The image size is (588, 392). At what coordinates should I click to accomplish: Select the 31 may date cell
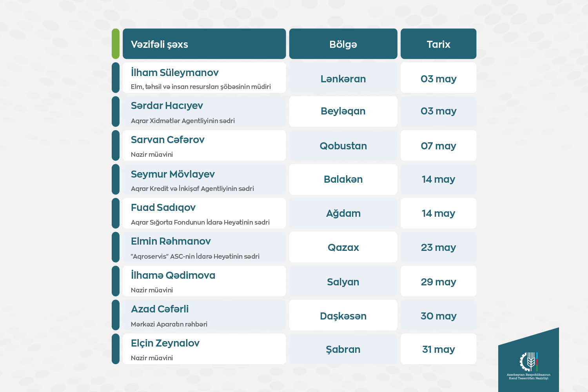(438, 349)
